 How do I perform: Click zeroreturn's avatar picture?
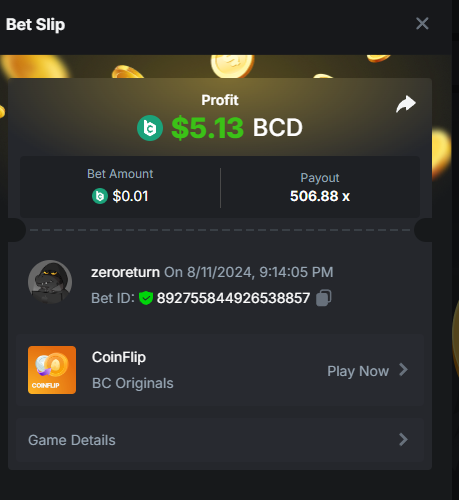[x=50, y=282]
